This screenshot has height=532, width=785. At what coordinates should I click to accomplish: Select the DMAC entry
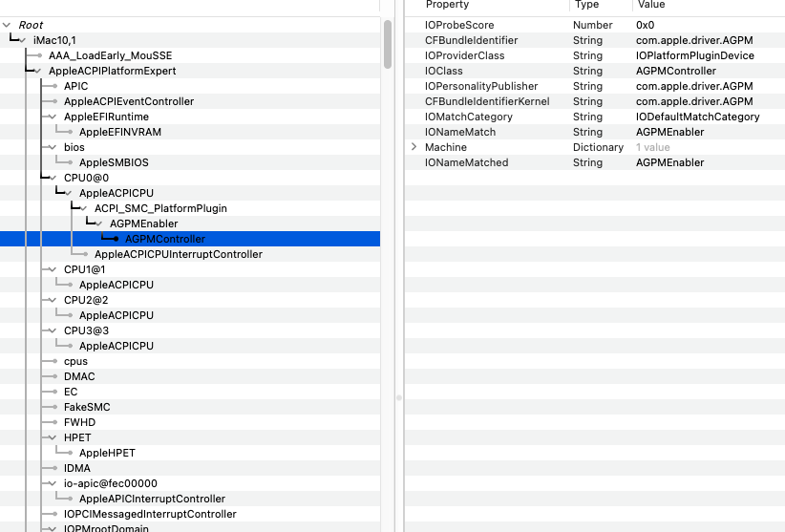[79, 376]
